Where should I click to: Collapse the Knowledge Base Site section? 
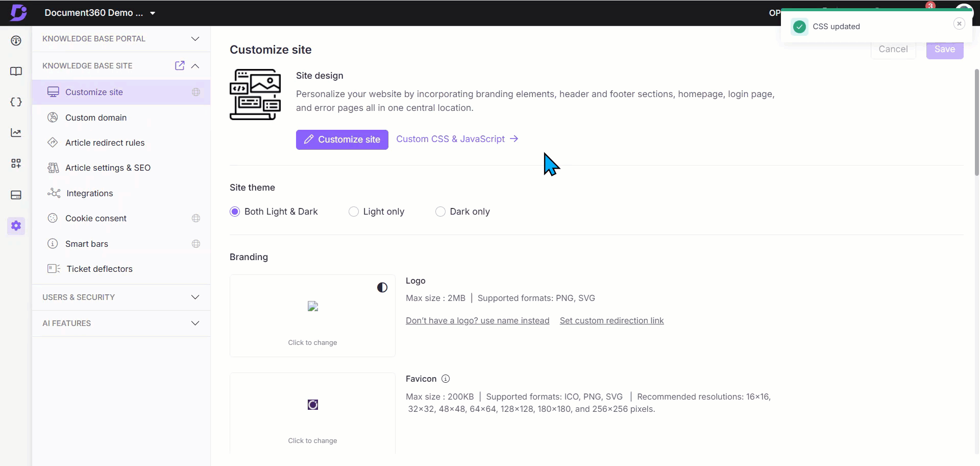(195, 66)
